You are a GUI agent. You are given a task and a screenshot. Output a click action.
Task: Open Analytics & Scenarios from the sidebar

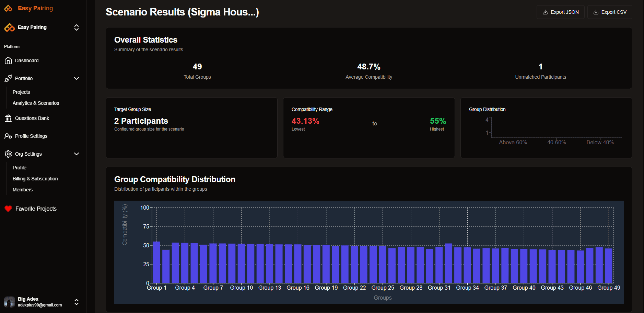point(36,103)
